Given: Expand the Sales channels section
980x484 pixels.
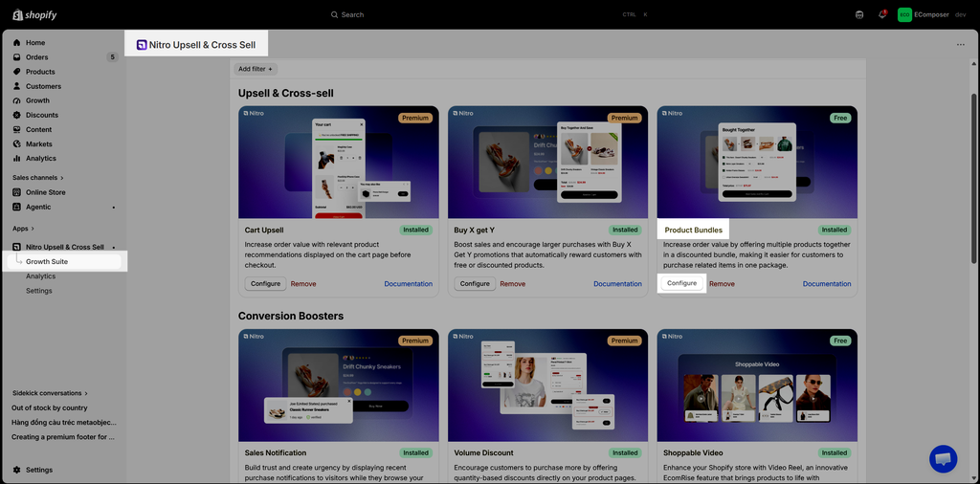Looking at the screenshot, I should coord(38,177).
